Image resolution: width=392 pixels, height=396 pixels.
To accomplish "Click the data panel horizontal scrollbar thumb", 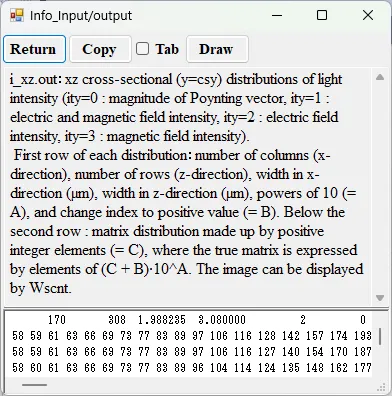I will (35, 385).
